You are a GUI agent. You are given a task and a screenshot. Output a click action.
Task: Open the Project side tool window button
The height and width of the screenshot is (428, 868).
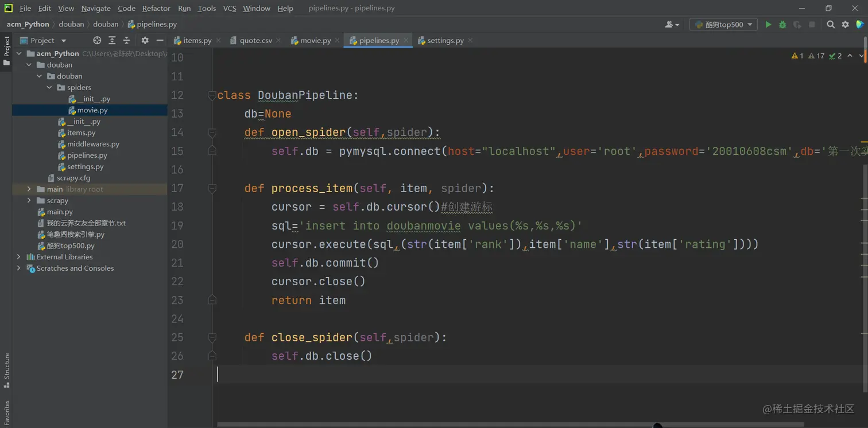[7, 50]
